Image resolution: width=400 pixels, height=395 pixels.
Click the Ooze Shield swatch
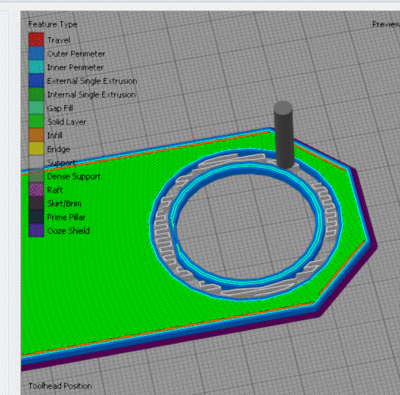(36, 231)
